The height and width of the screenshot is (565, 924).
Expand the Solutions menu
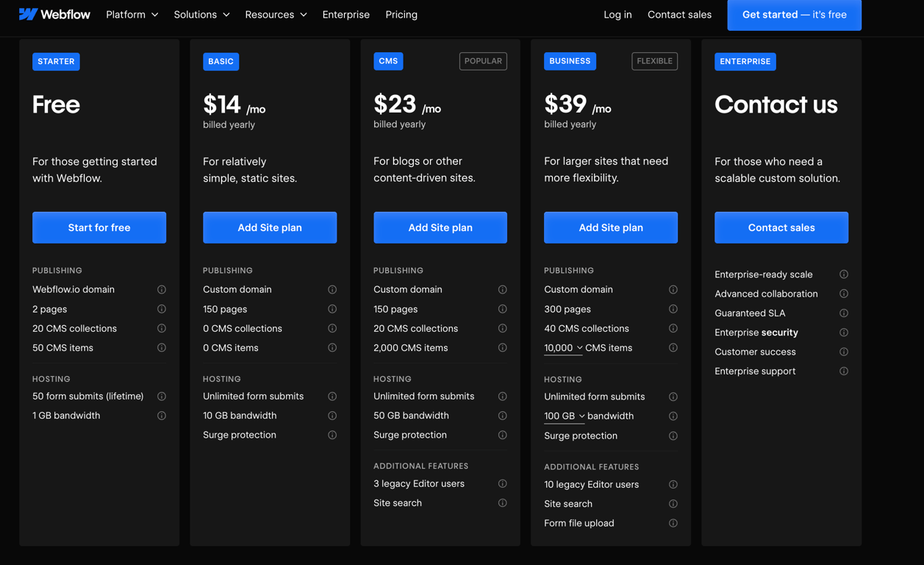201,15
